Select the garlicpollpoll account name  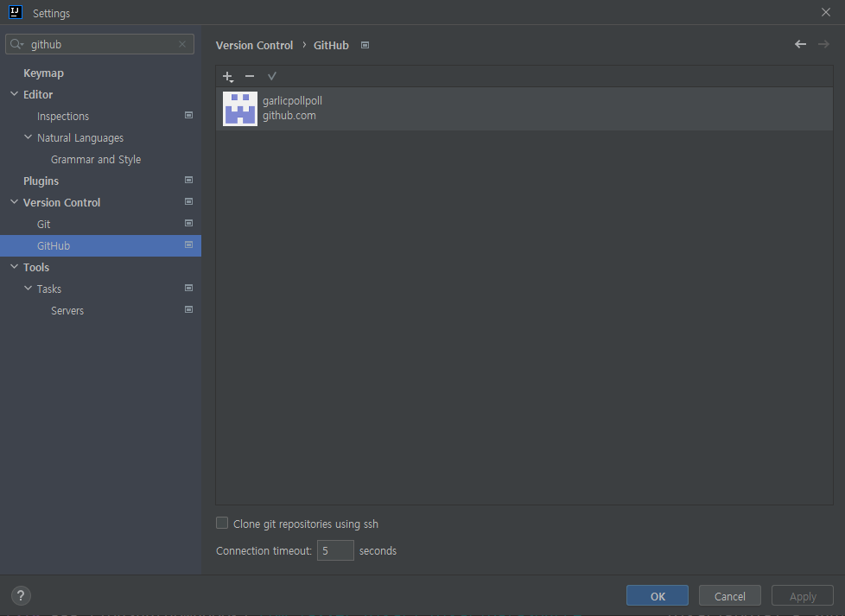point(292,101)
